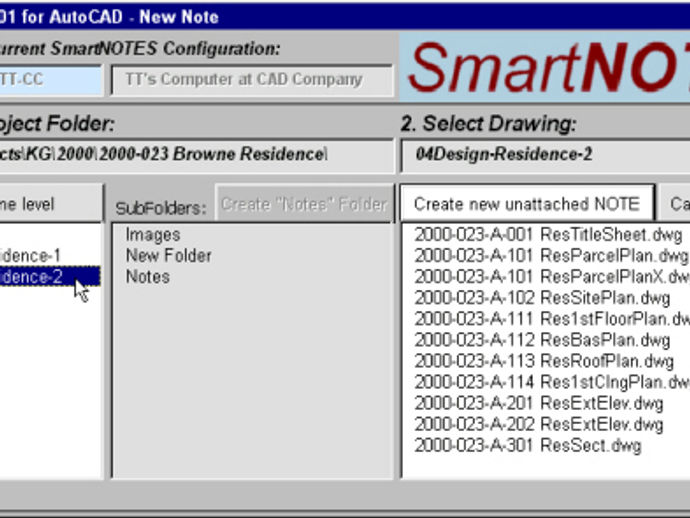The image size is (690, 518).
Task: Select drawing 2000-023-A-201 ResExtElev.dwg
Action: [539, 404]
